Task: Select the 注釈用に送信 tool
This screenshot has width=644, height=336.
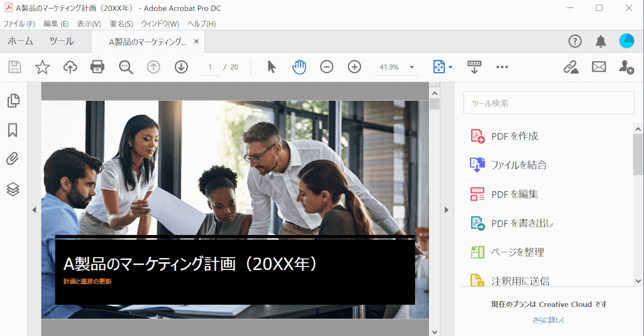Action: pos(510,281)
